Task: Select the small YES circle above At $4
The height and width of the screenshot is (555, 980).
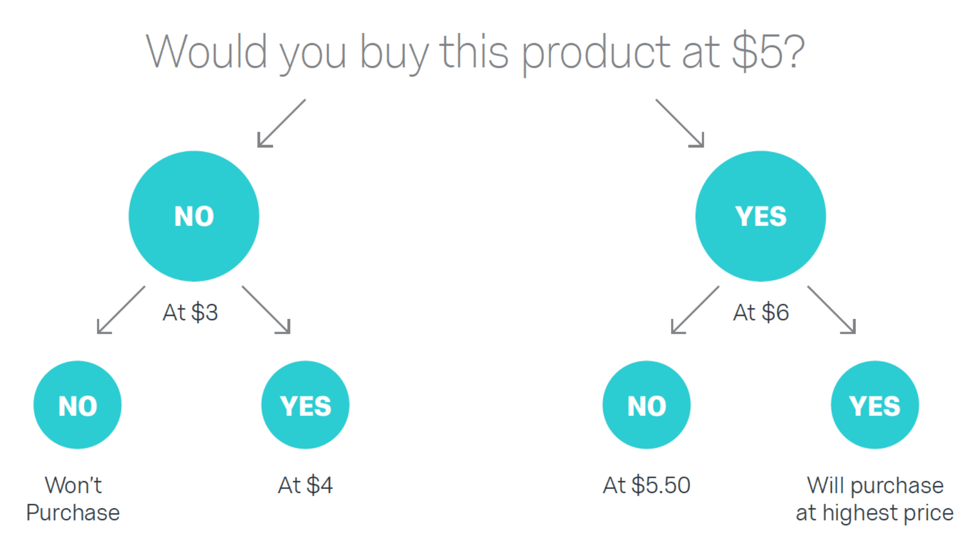Action: [x=305, y=405]
